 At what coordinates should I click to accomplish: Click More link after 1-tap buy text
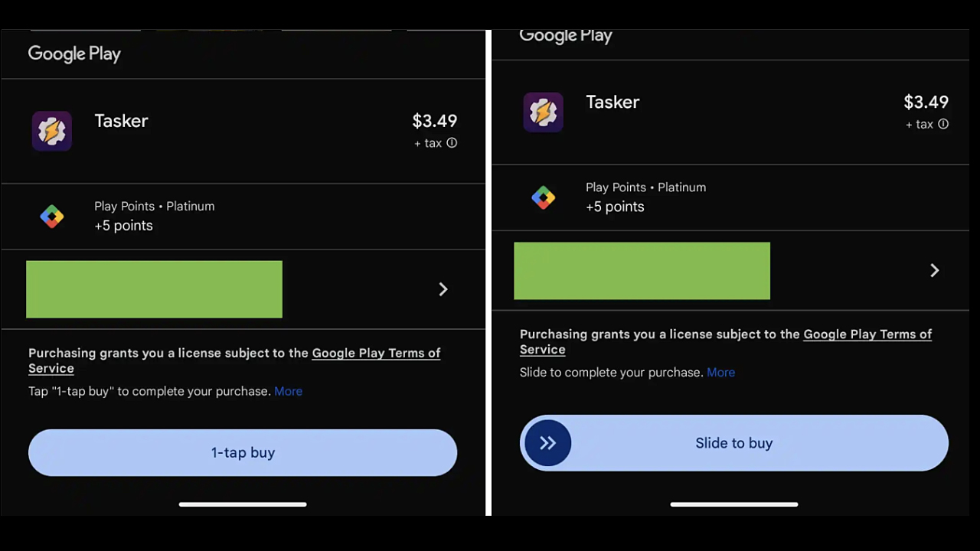point(288,391)
